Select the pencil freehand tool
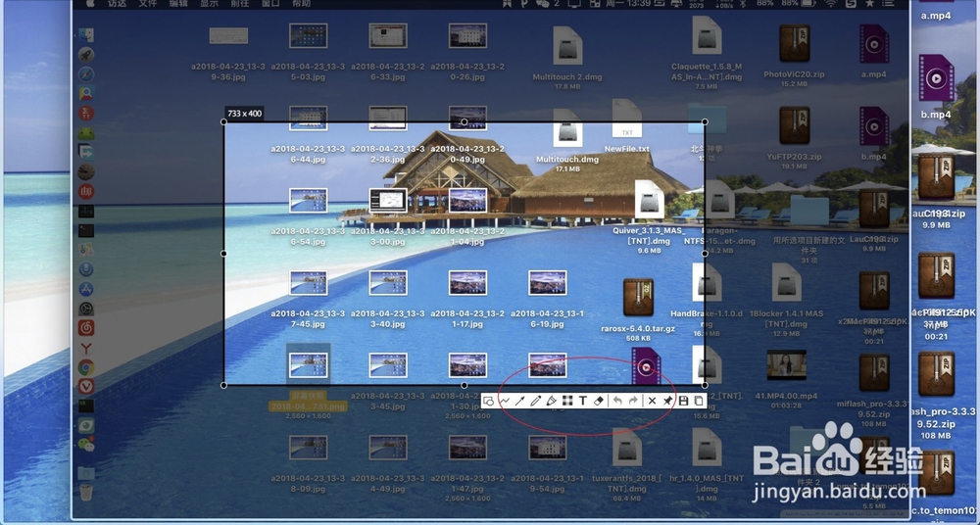Screen dimensions: 980x525 536,402
